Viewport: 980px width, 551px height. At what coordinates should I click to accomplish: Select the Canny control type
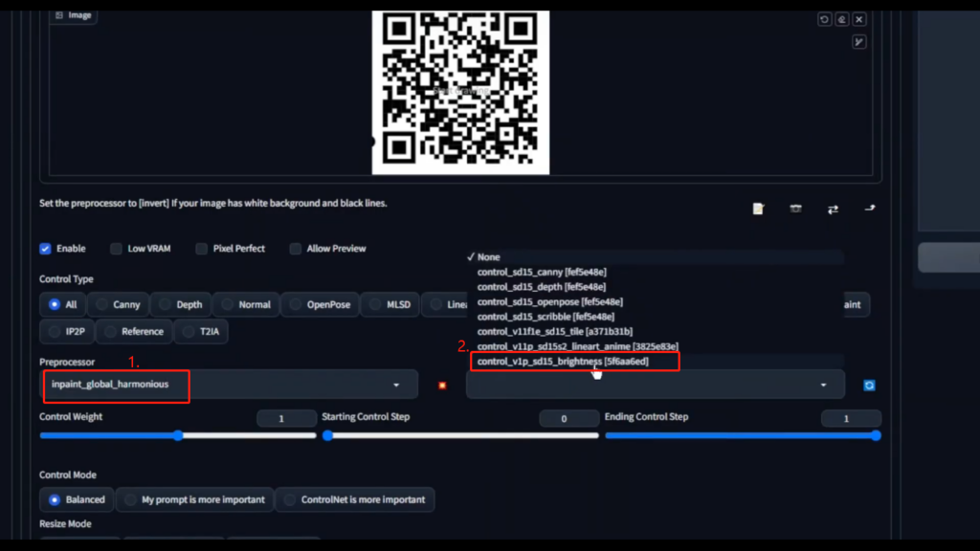[118, 305]
